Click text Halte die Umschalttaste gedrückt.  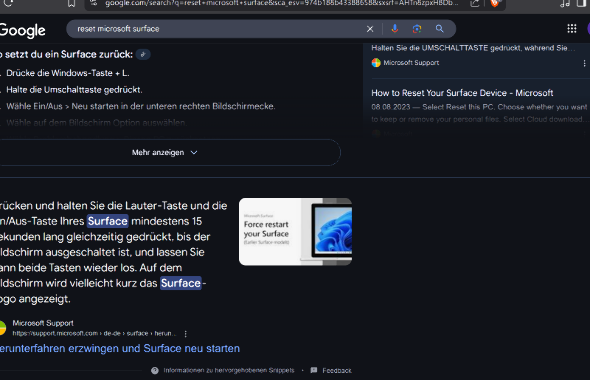tap(74, 90)
